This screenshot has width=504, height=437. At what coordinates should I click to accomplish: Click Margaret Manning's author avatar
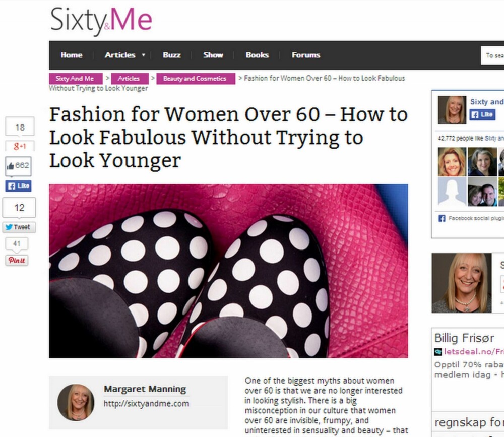(x=76, y=402)
